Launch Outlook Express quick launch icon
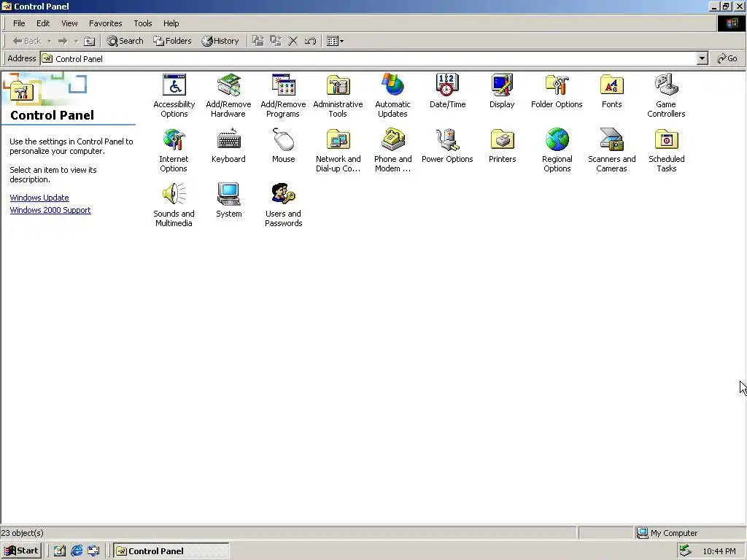This screenshot has width=747, height=560. 93,551
